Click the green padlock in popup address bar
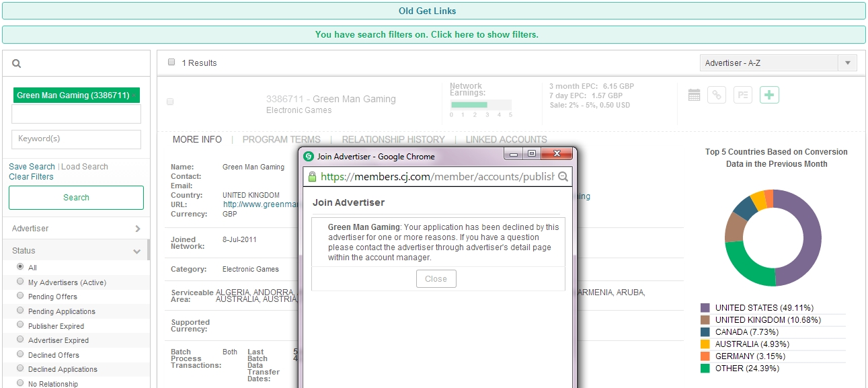The width and height of the screenshot is (868, 388). [x=311, y=177]
